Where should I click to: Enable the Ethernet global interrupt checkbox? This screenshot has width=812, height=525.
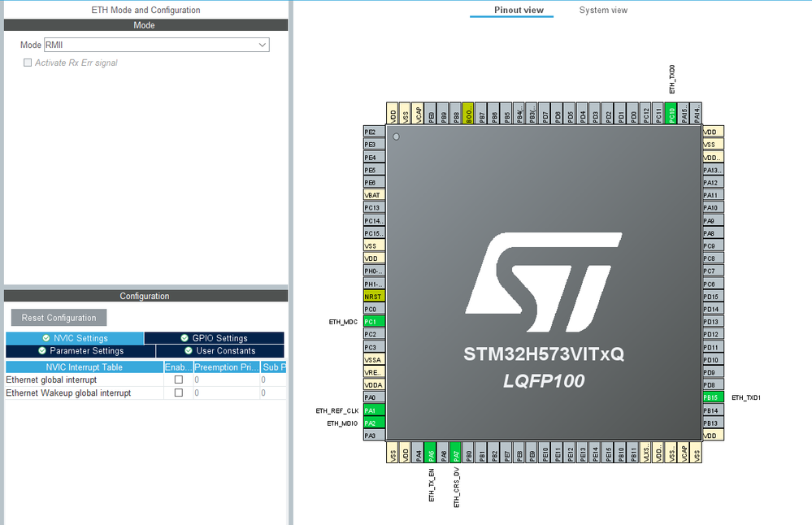(x=179, y=380)
